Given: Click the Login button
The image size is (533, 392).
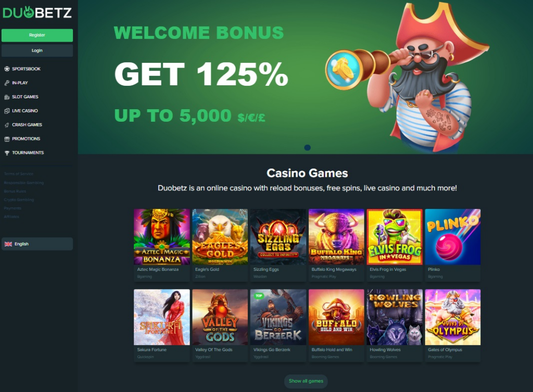Looking at the screenshot, I should (37, 50).
